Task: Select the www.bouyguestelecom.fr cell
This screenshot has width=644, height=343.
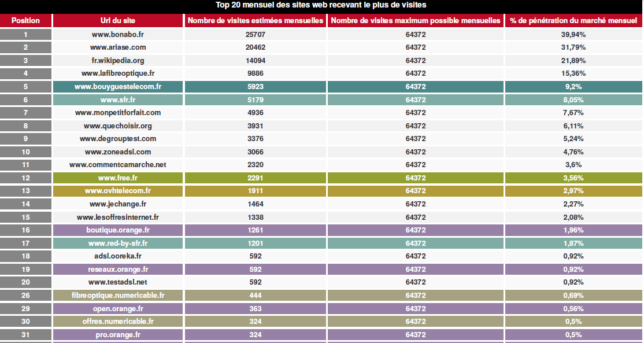Action: (118, 87)
